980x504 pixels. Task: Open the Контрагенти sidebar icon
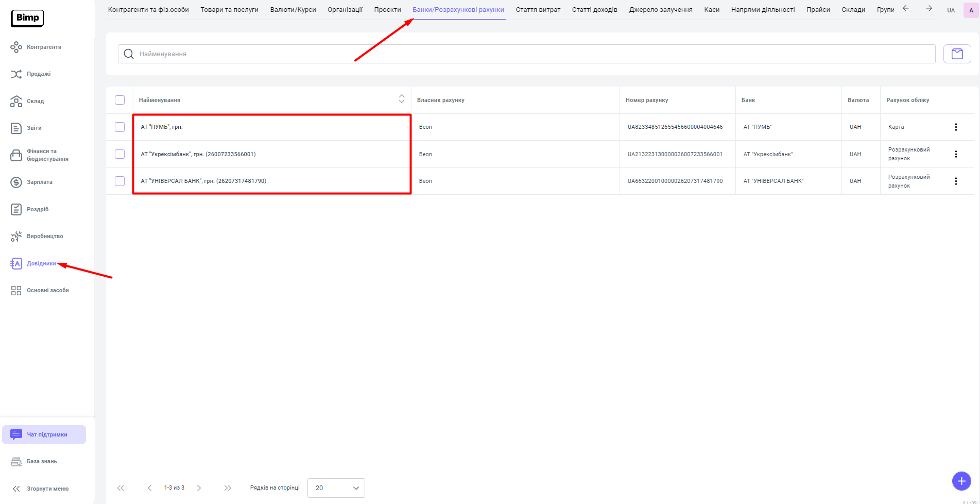pyautogui.click(x=16, y=47)
